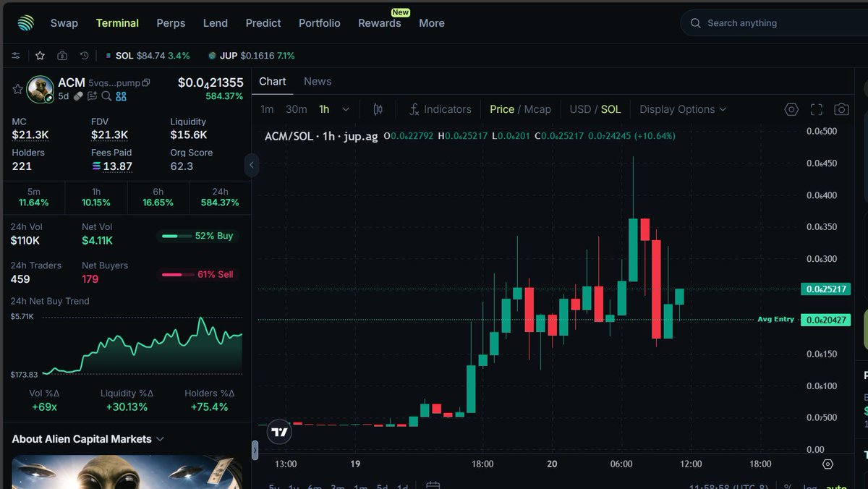Image resolution: width=868 pixels, height=489 pixels.
Task: Collapse left panel with side arrow handle
Action: click(252, 165)
